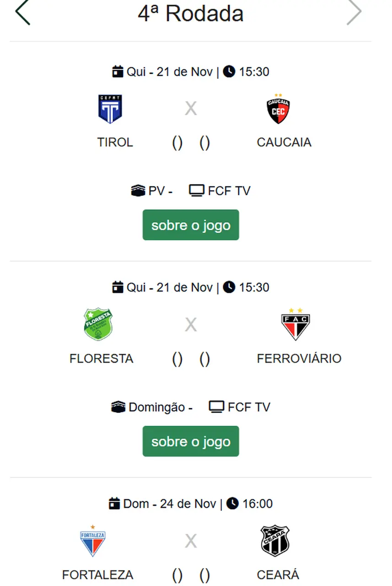
Task: Go to next round with right chevron
Action: point(354,12)
